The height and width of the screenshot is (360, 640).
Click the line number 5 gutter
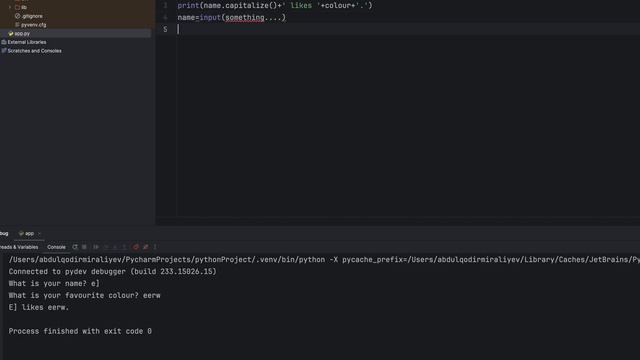click(165, 29)
